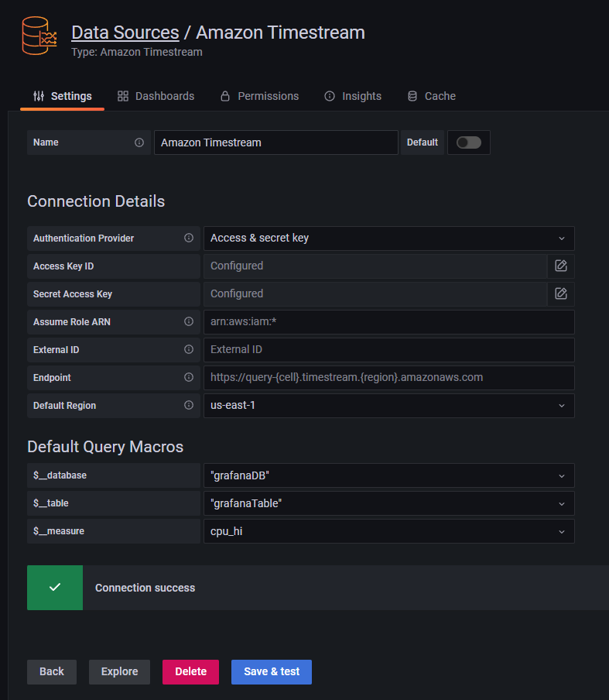Switch to the Dashboards tab
The image size is (609, 700).
[156, 96]
